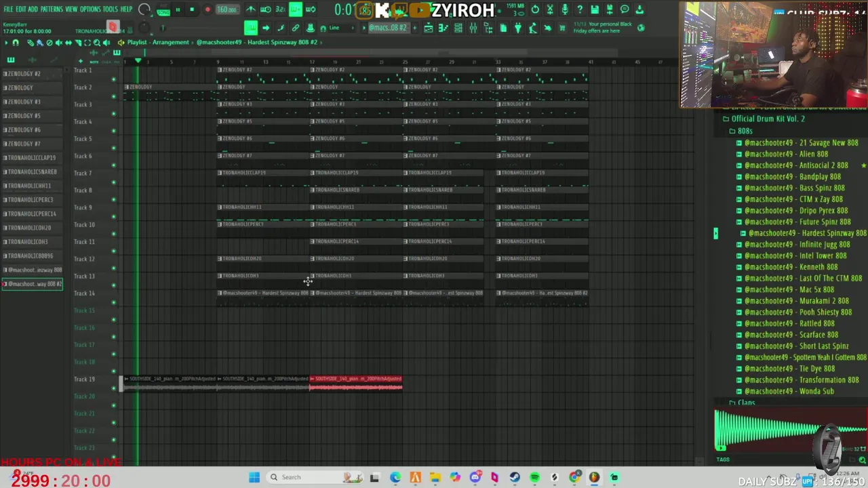
Task: Open the mixer view
Action: pos(473,28)
